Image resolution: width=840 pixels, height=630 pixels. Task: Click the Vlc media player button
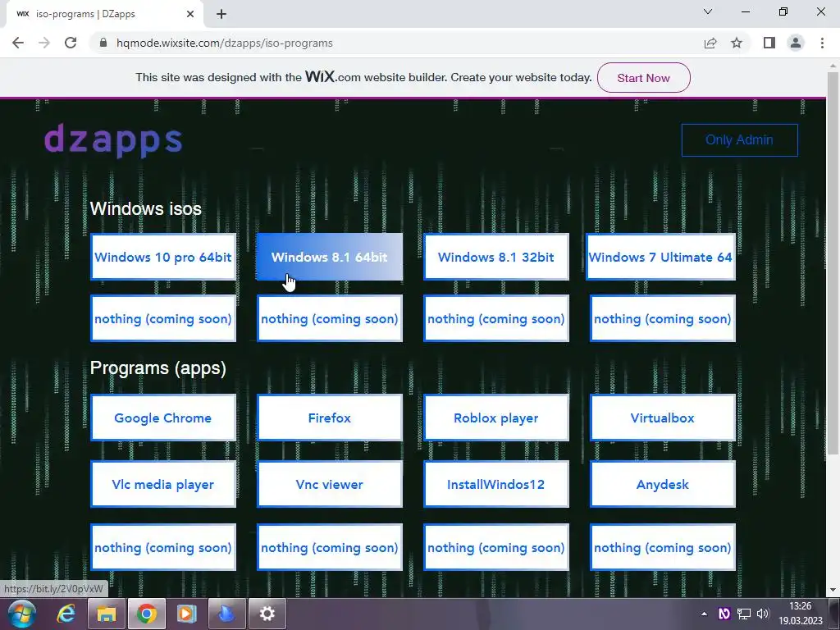(x=163, y=484)
